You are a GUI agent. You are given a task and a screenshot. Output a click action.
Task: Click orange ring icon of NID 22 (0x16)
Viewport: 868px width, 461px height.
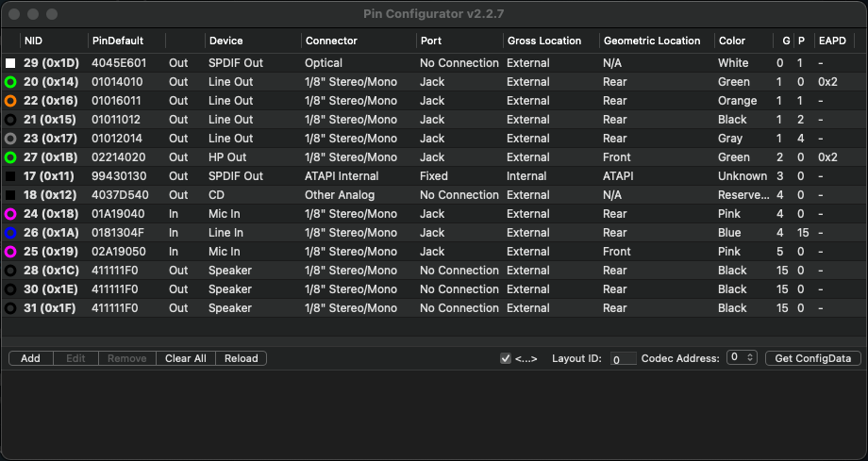(10, 101)
